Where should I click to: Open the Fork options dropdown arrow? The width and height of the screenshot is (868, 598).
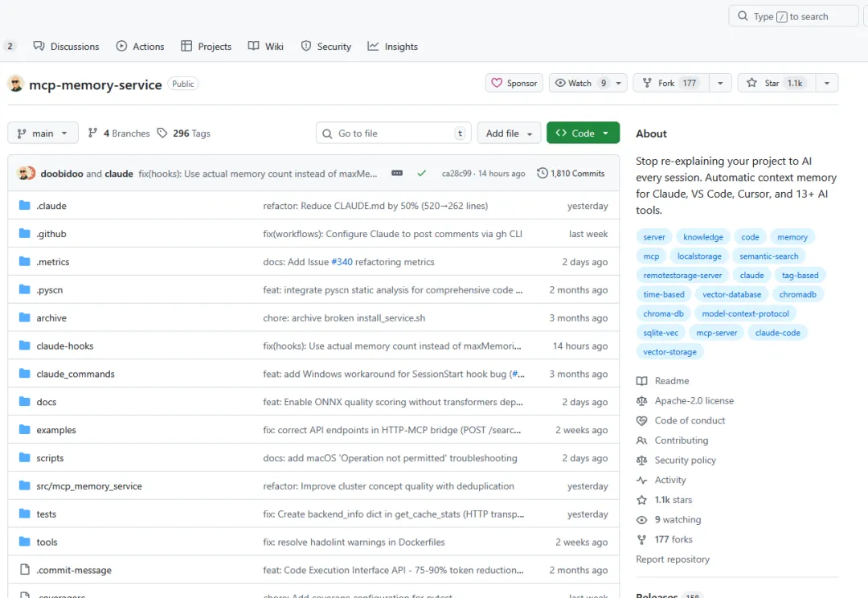pos(720,83)
